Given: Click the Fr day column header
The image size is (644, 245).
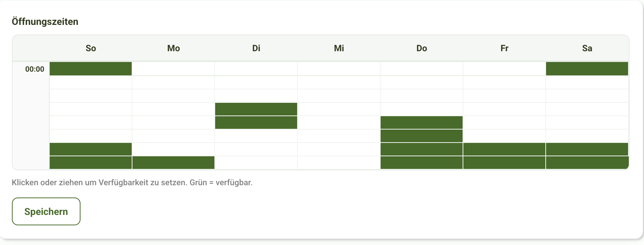Looking at the screenshot, I should pyautogui.click(x=504, y=48).
